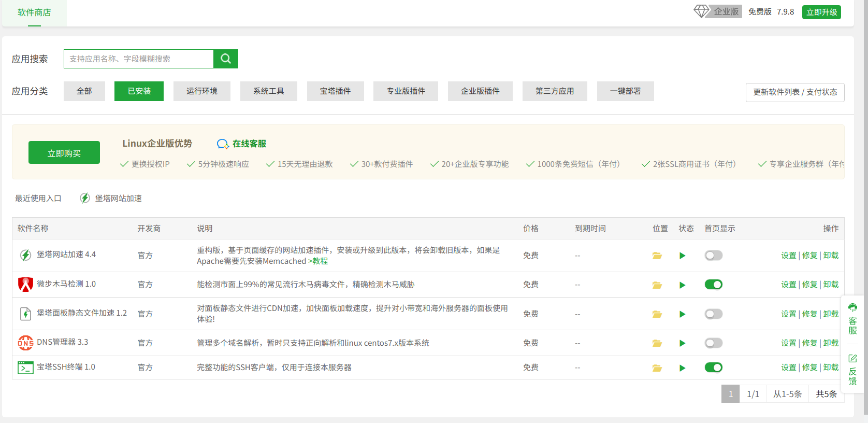Select the 已安装 category
Image resolution: width=868 pixels, height=423 pixels.
point(139,91)
